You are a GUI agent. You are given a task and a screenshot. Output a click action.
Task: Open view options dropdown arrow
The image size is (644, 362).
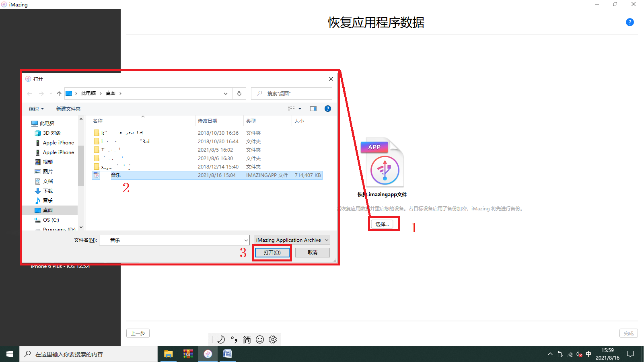300,109
